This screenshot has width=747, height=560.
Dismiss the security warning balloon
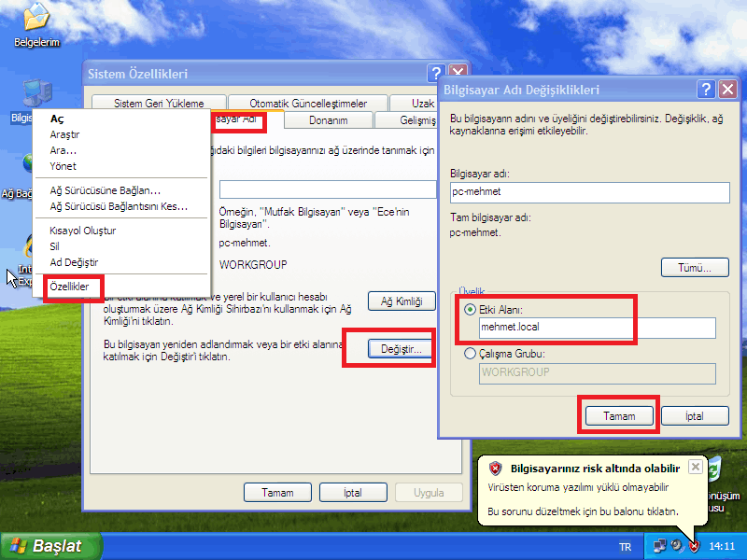click(x=695, y=467)
